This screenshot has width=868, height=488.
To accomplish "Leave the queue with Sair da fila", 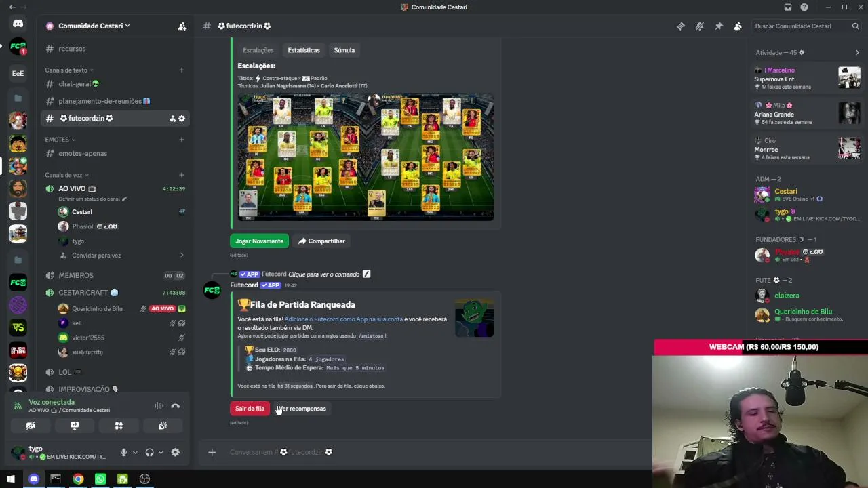I will point(250,409).
